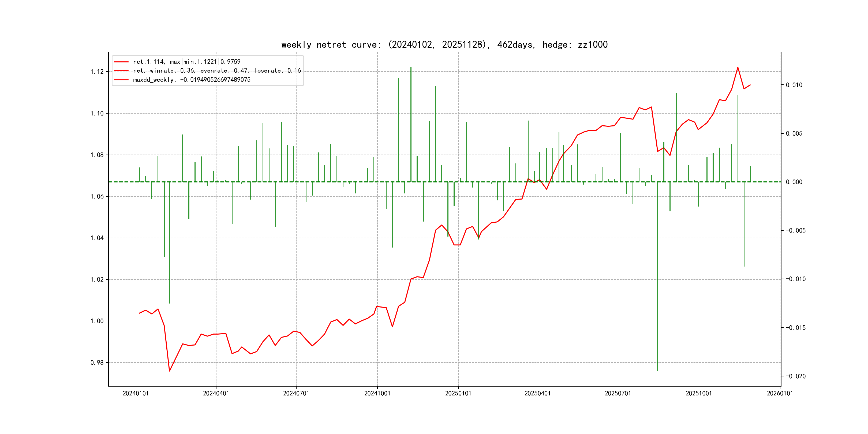The height and width of the screenshot is (434, 868).
Task: Click the 20250101 x-axis date label
Action: pos(458,393)
